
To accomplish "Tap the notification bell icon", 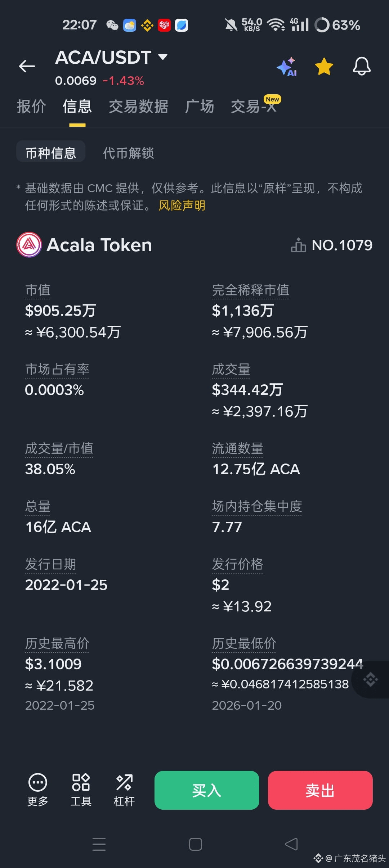I will [x=362, y=67].
